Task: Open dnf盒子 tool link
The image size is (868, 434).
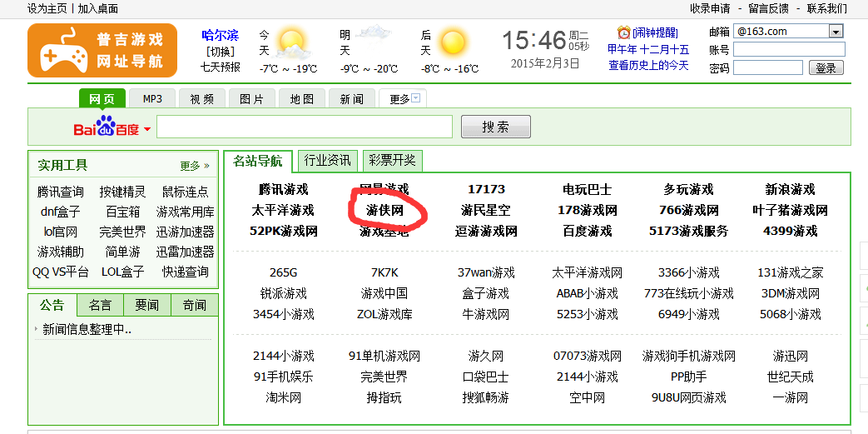Action: [61, 212]
